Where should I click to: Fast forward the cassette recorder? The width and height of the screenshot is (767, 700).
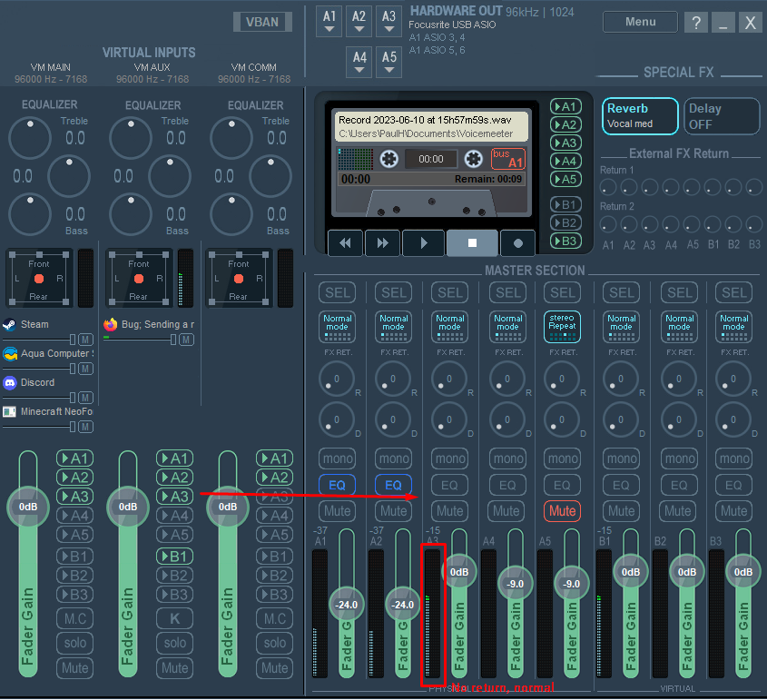point(383,243)
